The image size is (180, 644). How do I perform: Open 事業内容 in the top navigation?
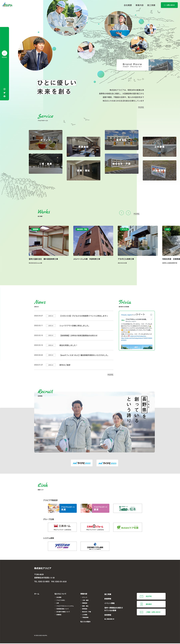[139, 5]
